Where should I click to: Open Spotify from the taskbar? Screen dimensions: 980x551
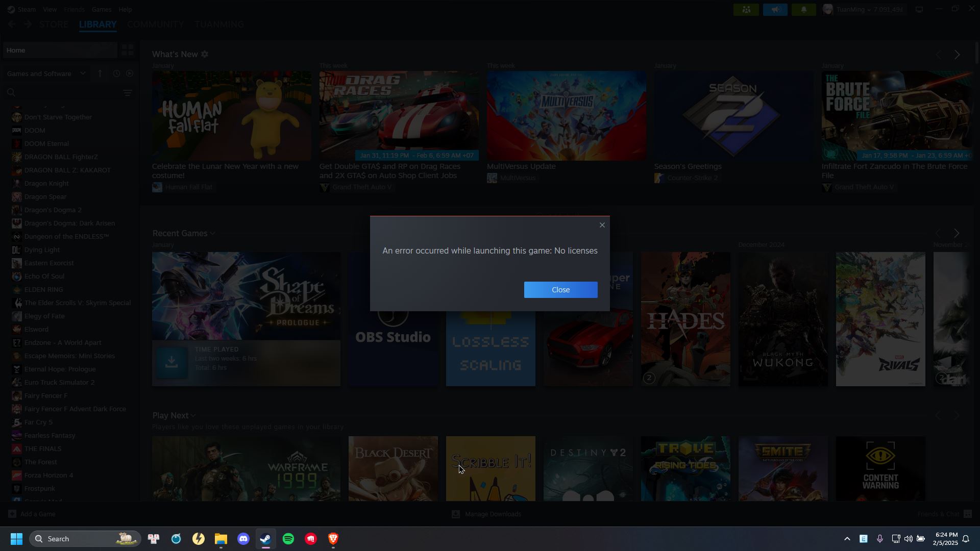pyautogui.click(x=288, y=539)
